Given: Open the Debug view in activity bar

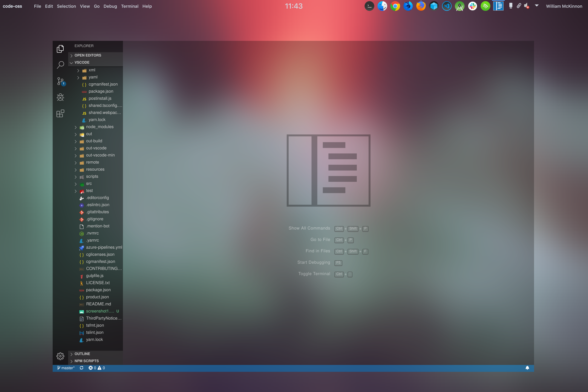Looking at the screenshot, I should (60, 97).
